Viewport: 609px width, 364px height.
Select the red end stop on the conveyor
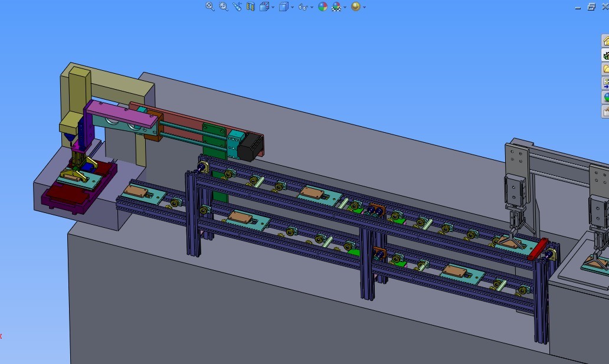[x=538, y=249]
